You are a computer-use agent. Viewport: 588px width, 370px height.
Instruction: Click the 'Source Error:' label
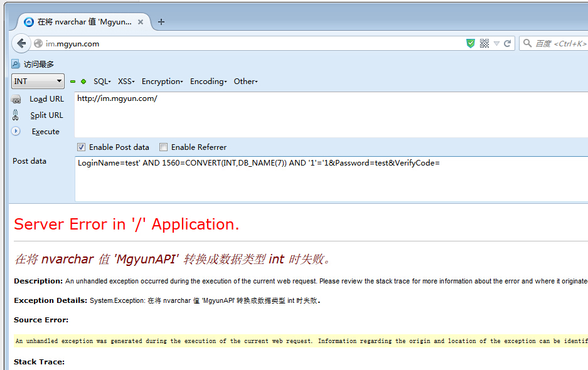pos(41,320)
